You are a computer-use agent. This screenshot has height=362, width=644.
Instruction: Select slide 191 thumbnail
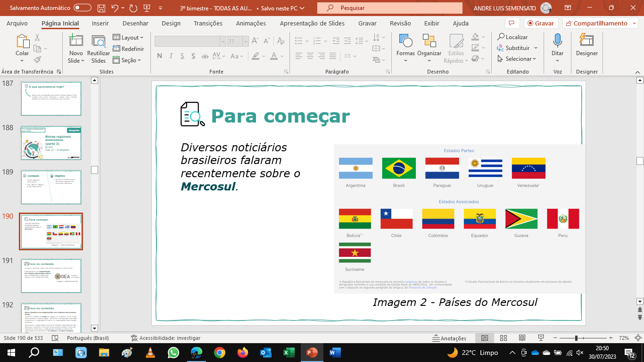click(x=51, y=276)
